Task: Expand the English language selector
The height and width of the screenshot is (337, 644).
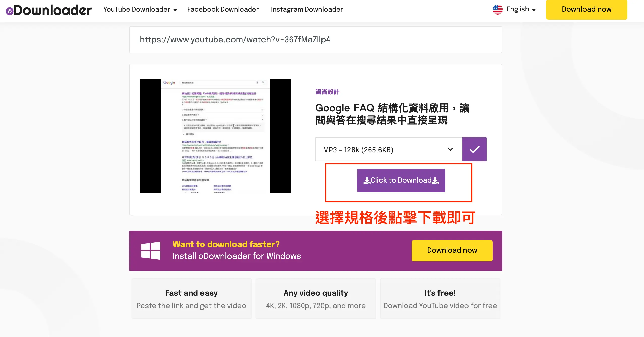Action: point(521,9)
